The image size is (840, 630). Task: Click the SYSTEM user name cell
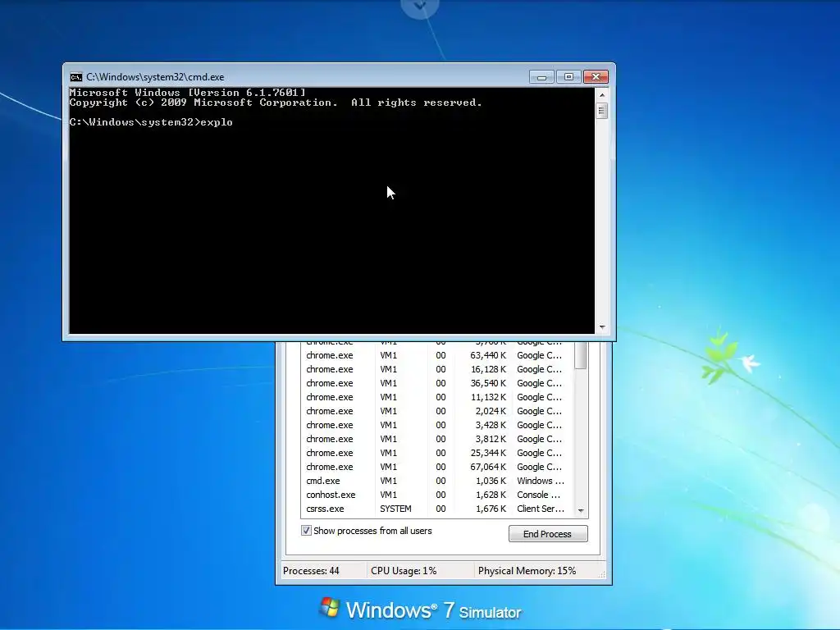click(396, 509)
